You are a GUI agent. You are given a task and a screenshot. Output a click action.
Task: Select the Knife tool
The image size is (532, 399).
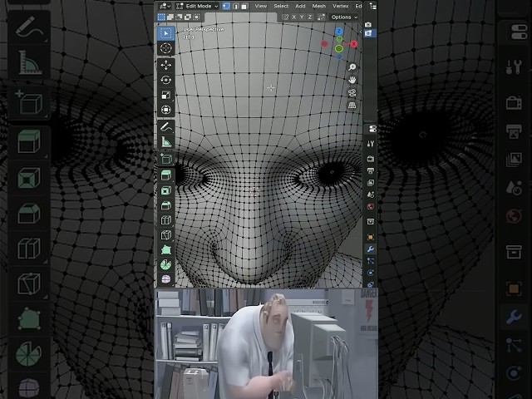tap(166, 235)
